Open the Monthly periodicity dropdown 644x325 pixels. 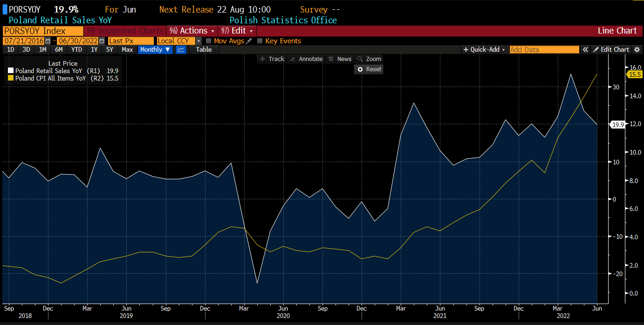coord(156,49)
